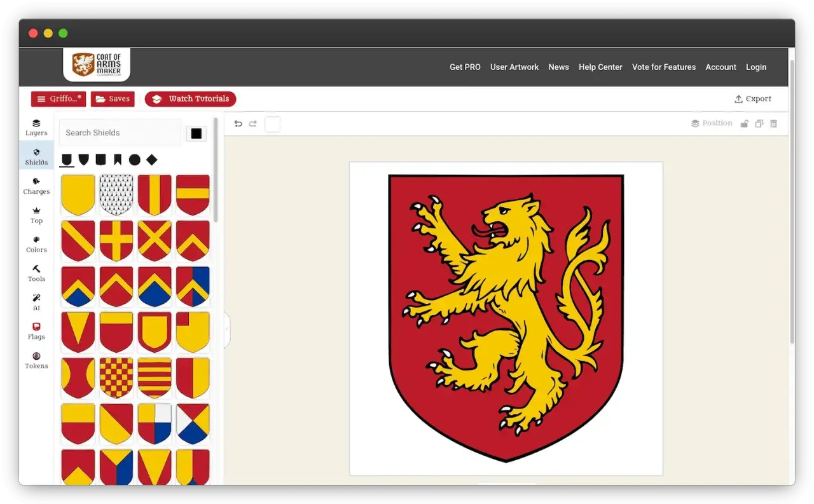The height and width of the screenshot is (504, 814).
Task: Open the Flags panel
Action: pyautogui.click(x=36, y=331)
